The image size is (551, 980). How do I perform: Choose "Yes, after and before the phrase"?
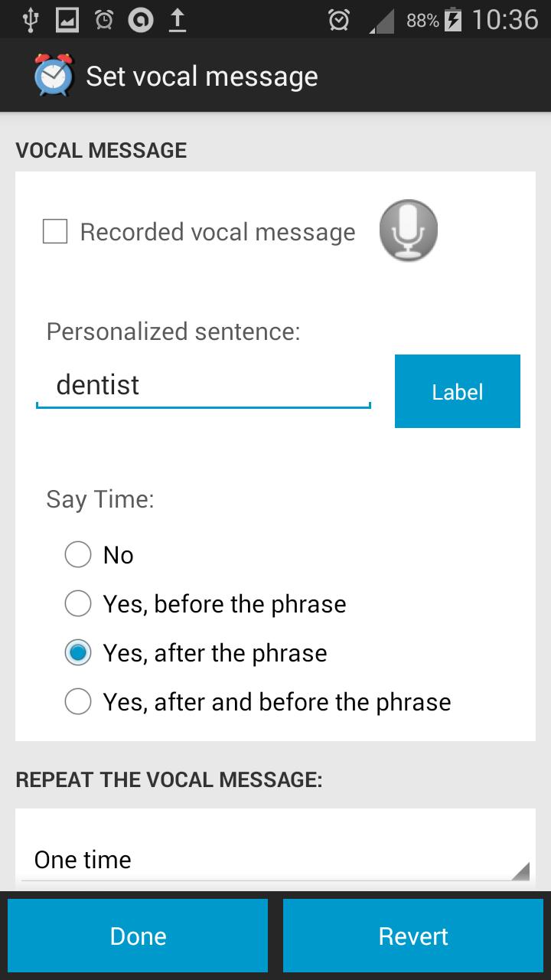click(x=78, y=702)
